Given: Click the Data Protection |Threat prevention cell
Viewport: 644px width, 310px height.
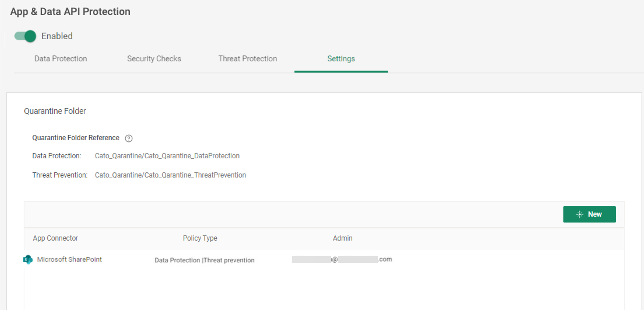Looking at the screenshot, I should (204, 260).
